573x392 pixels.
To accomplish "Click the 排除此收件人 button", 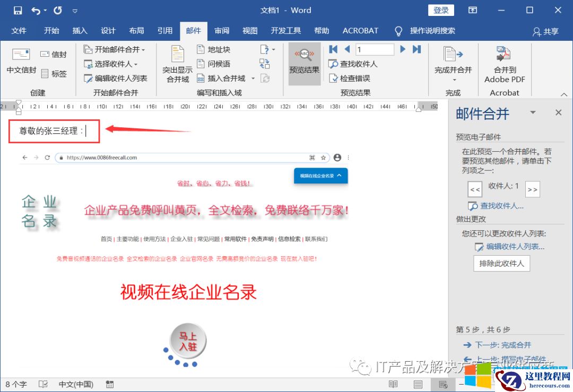I will pos(501,263).
